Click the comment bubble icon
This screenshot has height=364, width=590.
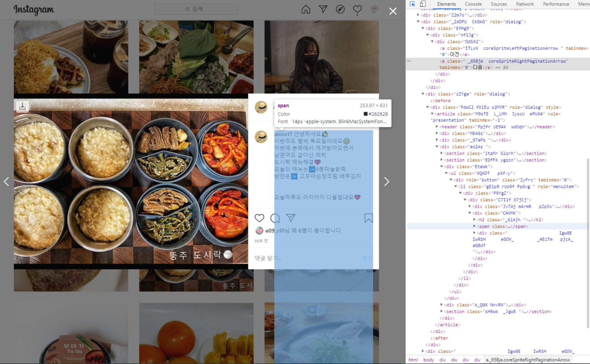275,218
